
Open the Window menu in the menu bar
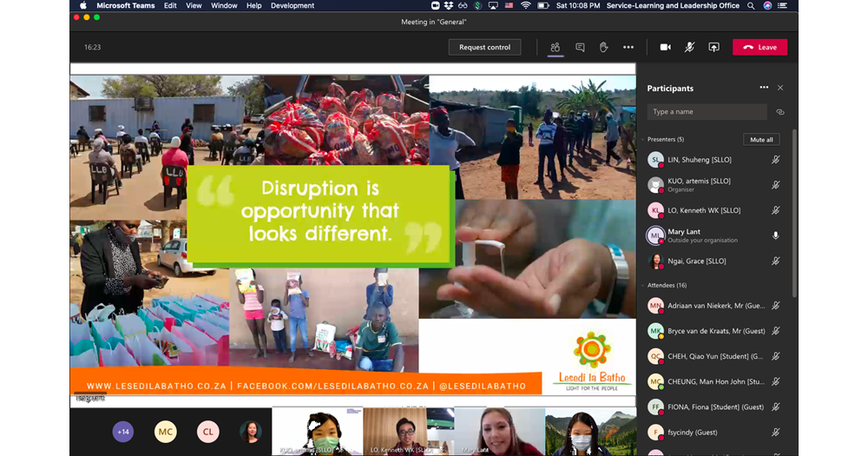tap(224, 5)
